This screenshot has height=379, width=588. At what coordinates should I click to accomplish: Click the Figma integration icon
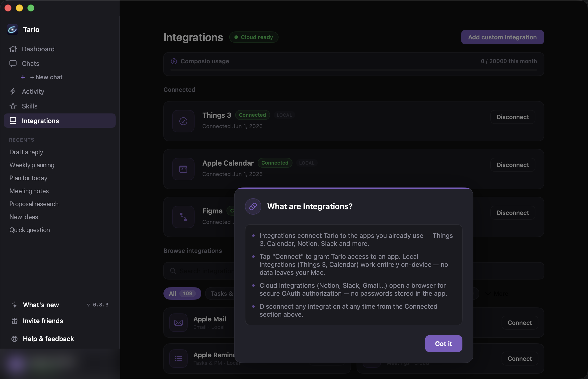(183, 217)
